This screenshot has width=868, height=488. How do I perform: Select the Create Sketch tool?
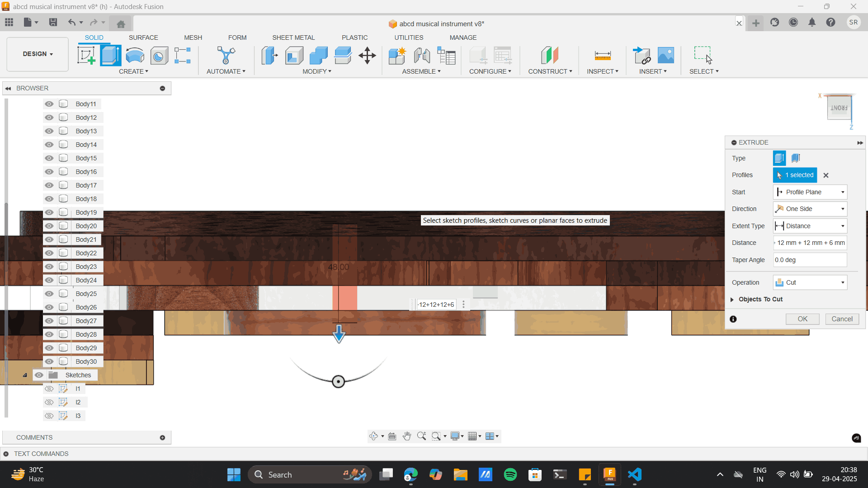86,56
